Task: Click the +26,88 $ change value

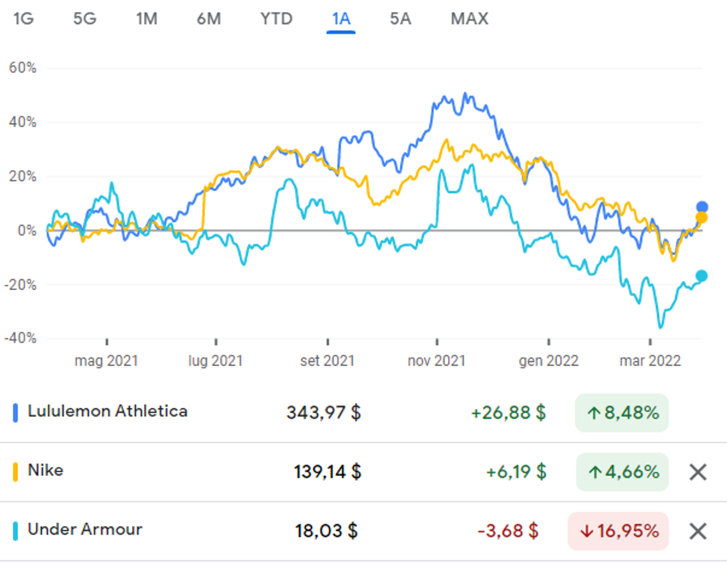Action: (508, 413)
